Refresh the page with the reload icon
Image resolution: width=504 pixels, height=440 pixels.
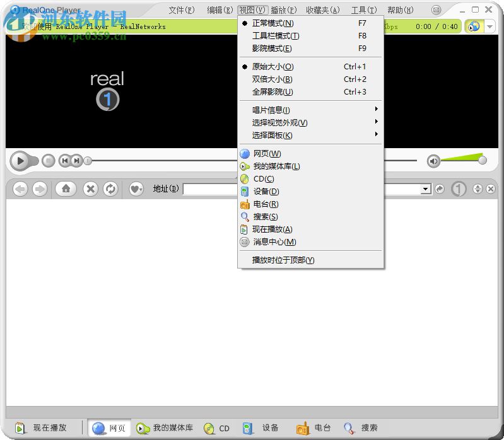point(110,189)
